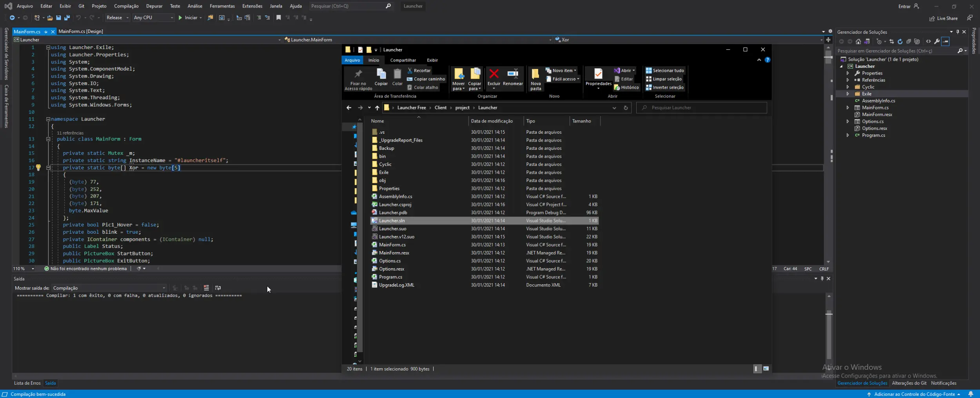Click the Find in Files toolbar icon

click(x=211, y=18)
